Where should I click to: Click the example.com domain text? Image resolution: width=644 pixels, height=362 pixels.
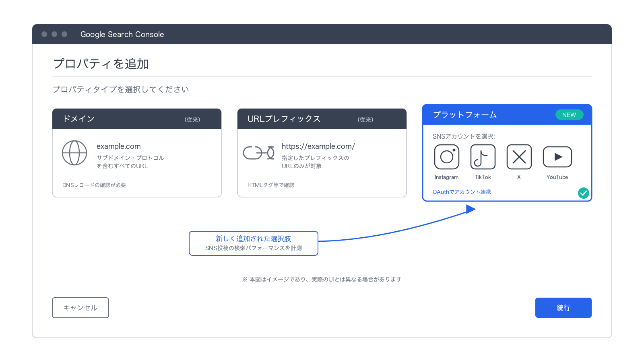[x=119, y=146]
